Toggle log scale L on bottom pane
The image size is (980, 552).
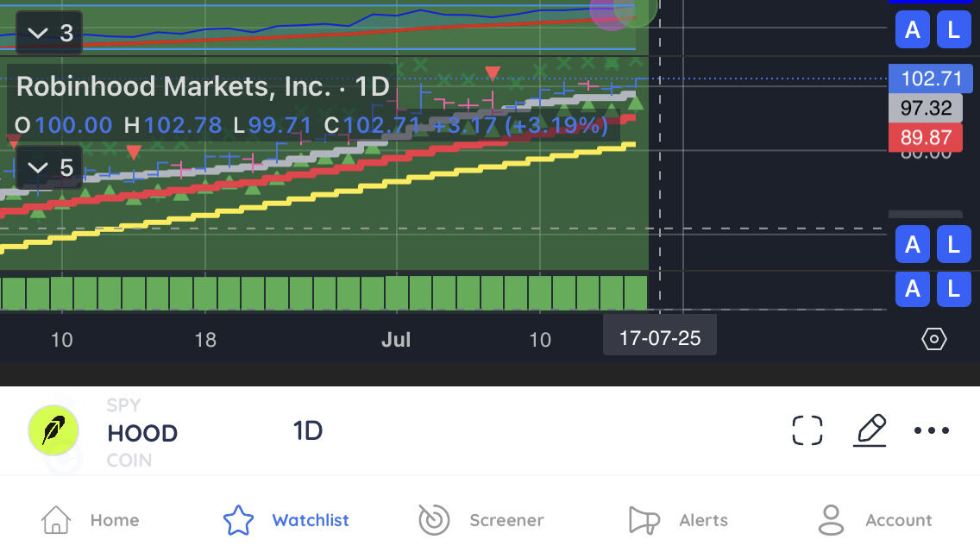pos(954,289)
